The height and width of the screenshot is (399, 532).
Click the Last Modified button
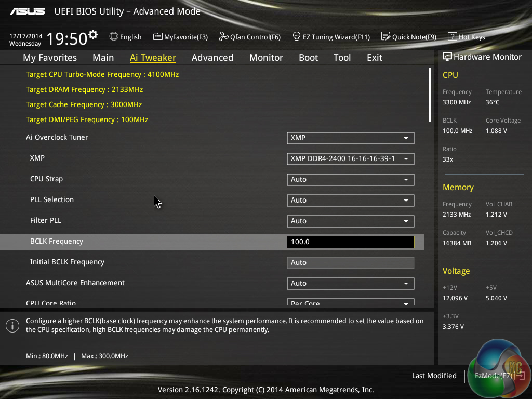tap(434, 376)
